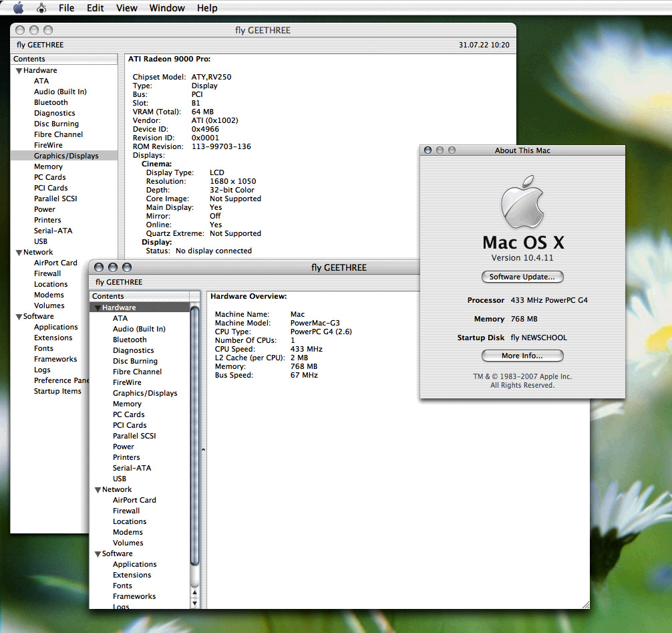Collapse Software triangle in front window
Screen dimensions: 672x633
98,554
